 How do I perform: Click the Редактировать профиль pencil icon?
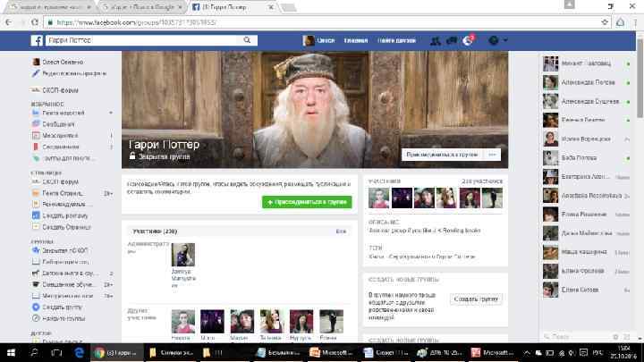[36, 73]
